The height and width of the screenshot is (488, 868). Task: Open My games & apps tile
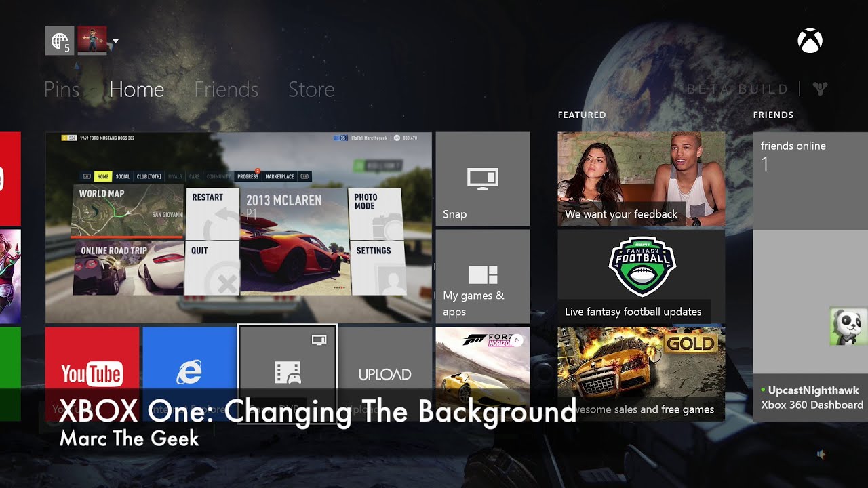tap(482, 277)
